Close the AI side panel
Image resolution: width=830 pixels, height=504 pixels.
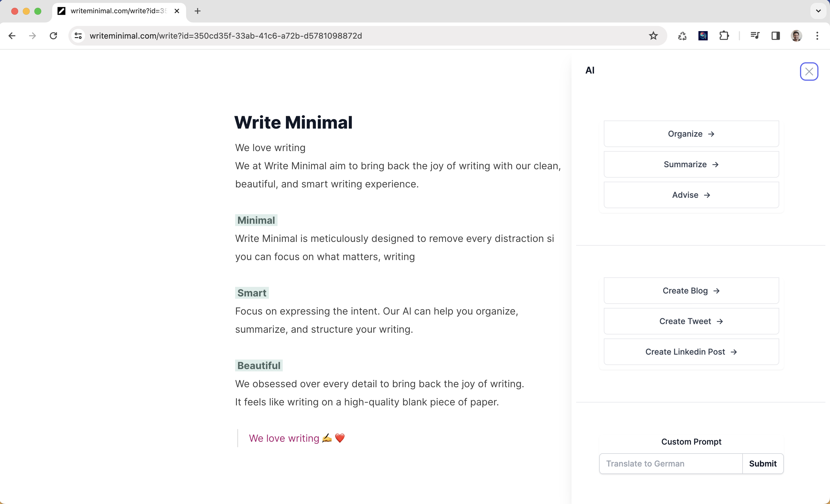[809, 72]
